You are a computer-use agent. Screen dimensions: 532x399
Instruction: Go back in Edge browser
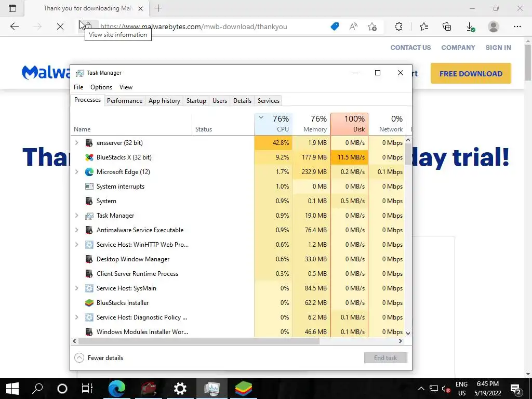point(14,26)
